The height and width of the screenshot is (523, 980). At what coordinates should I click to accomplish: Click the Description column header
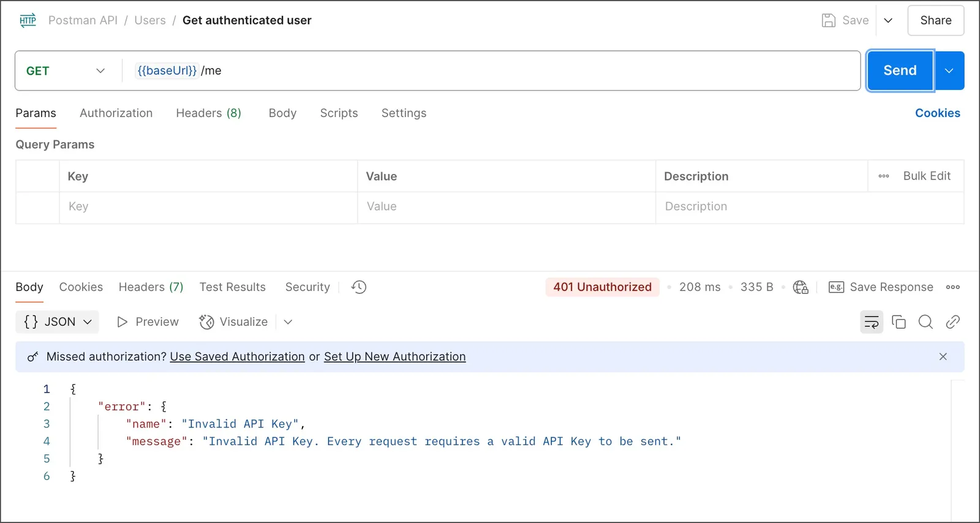[696, 176]
